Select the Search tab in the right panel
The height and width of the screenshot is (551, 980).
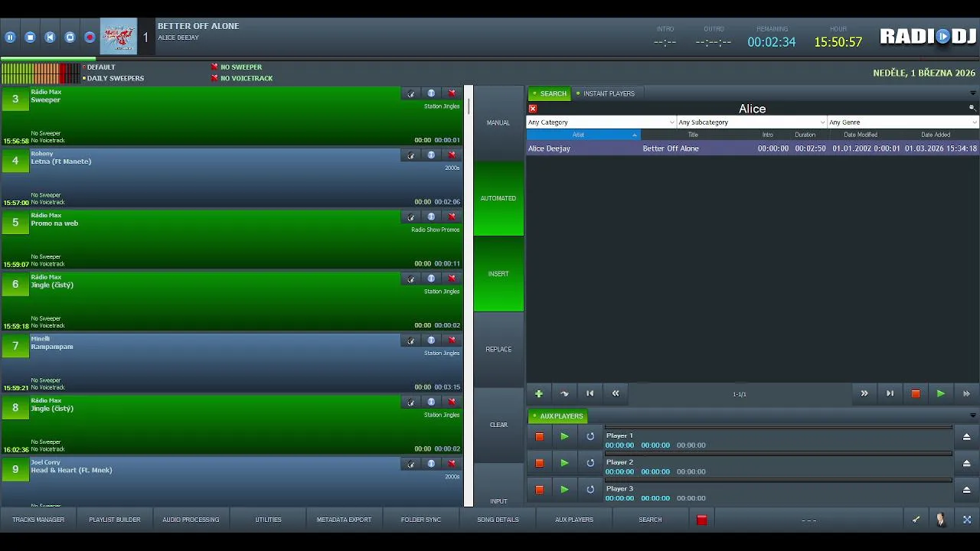click(x=550, y=93)
